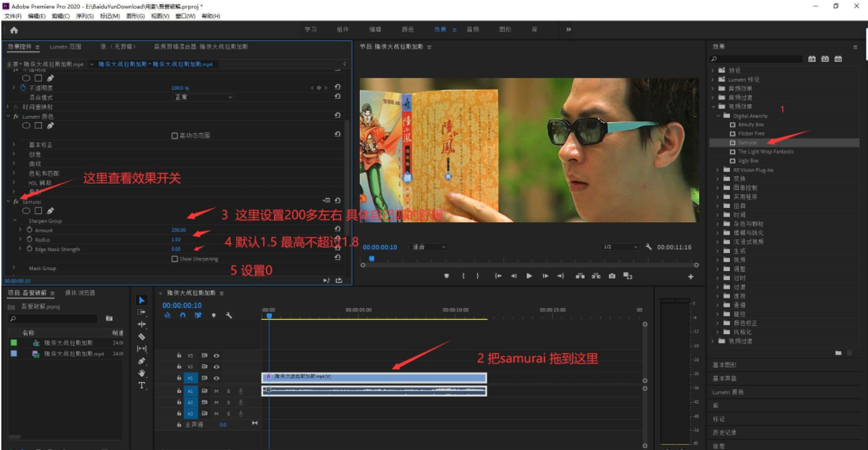Play the program monitor video
The image size is (868, 450).
(x=529, y=276)
